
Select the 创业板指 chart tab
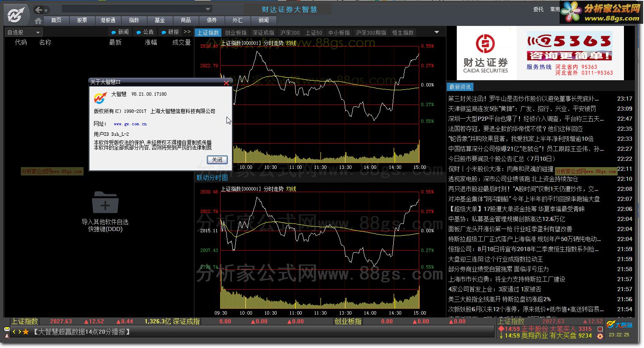(236, 33)
